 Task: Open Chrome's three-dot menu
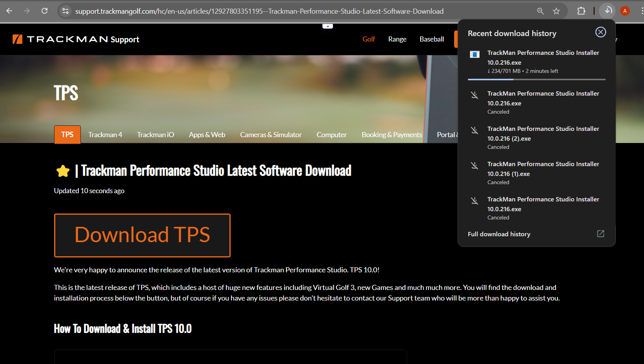click(x=641, y=11)
